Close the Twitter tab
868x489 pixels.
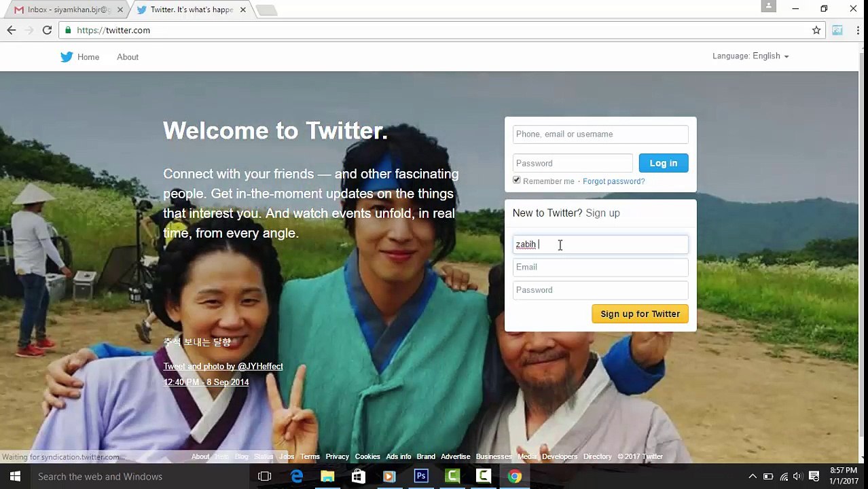point(242,10)
